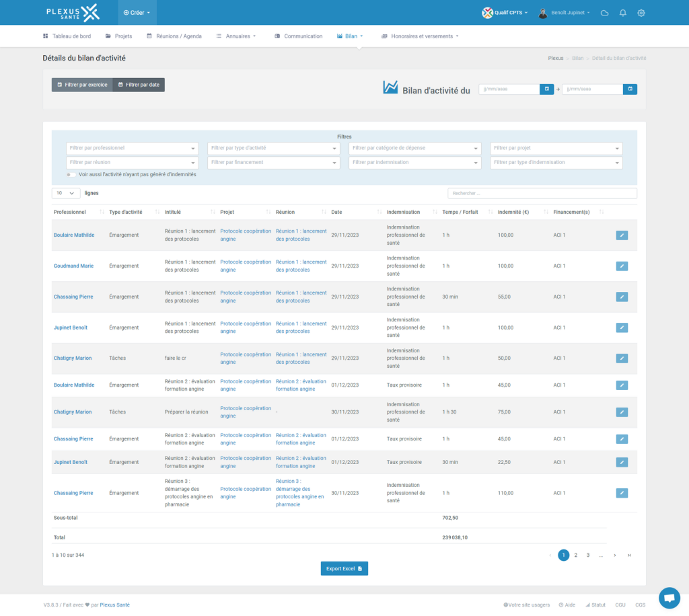
Task: Click the cloud icon in top bar
Action: (604, 13)
